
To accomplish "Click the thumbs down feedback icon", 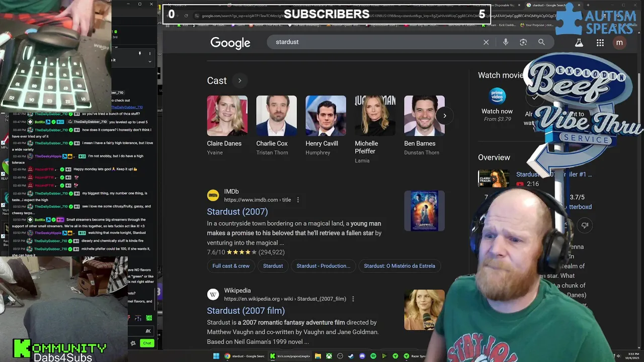I will 585,225.
